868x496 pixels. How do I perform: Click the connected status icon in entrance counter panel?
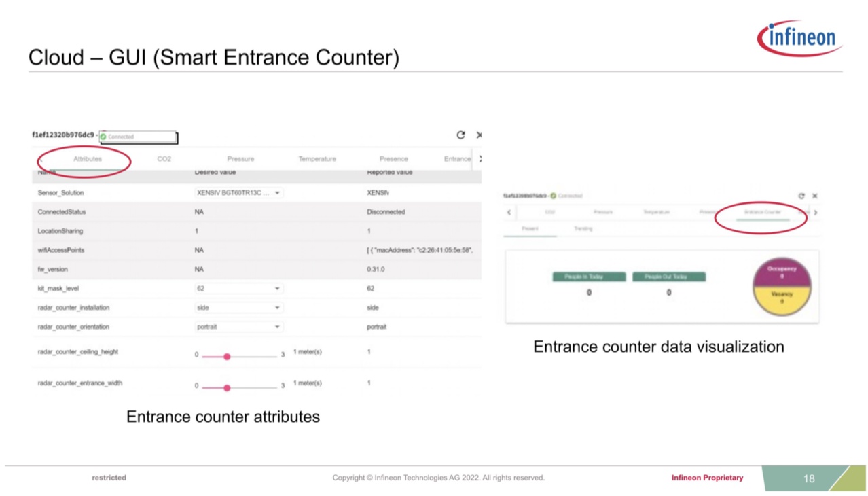pos(554,196)
